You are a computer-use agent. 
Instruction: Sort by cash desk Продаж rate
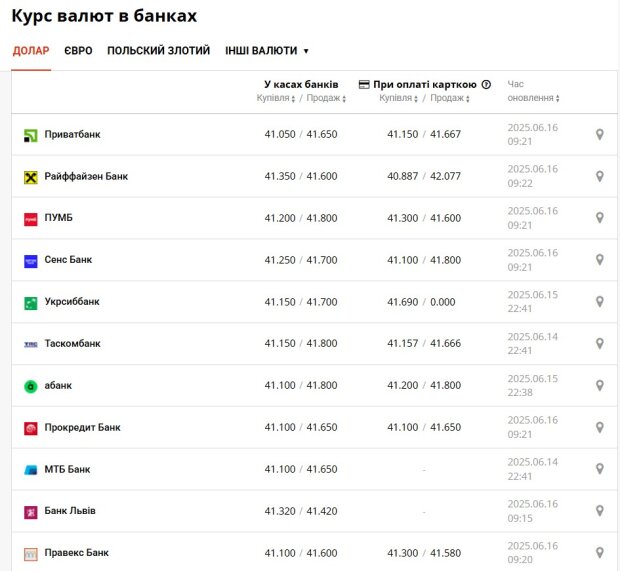pos(326,98)
